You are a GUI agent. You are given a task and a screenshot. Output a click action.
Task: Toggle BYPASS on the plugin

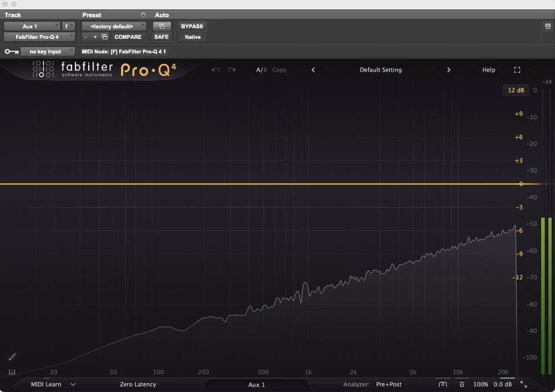click(192, 26)
